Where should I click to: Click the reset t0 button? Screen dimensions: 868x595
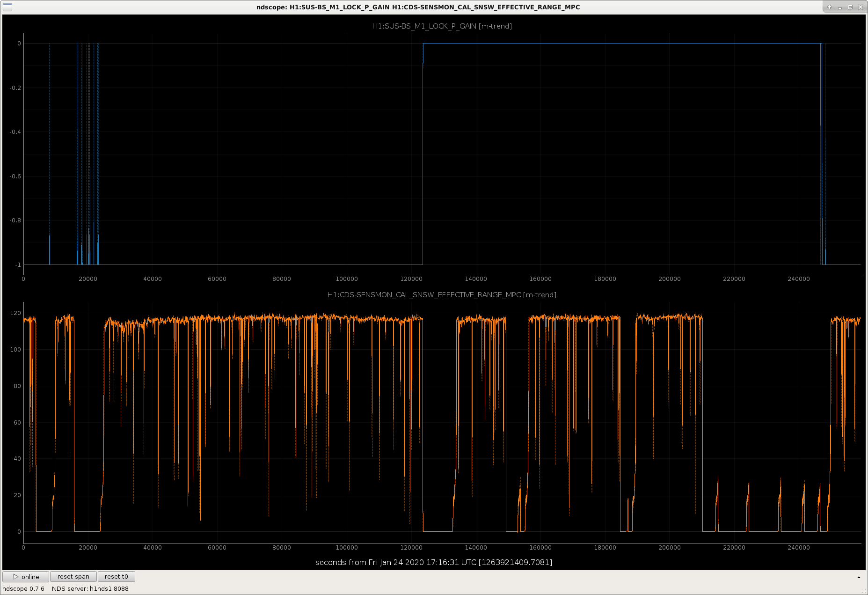pyautogui.click(x=117, y=577)
